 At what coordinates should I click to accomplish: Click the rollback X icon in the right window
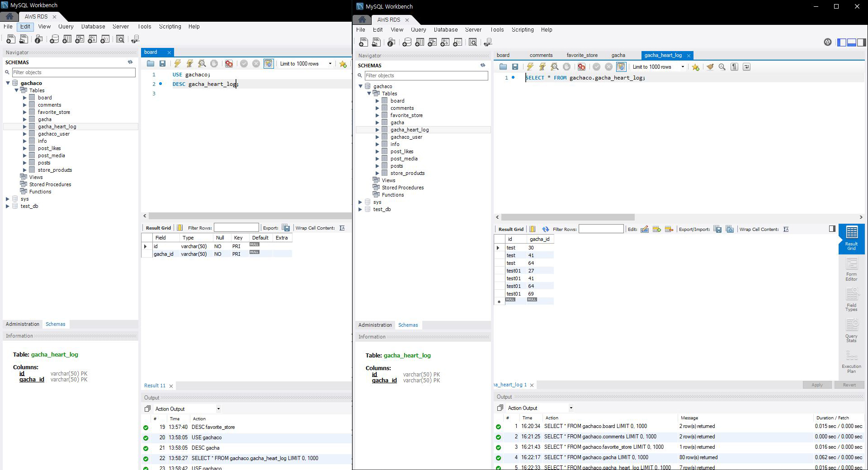click(609, 67)
